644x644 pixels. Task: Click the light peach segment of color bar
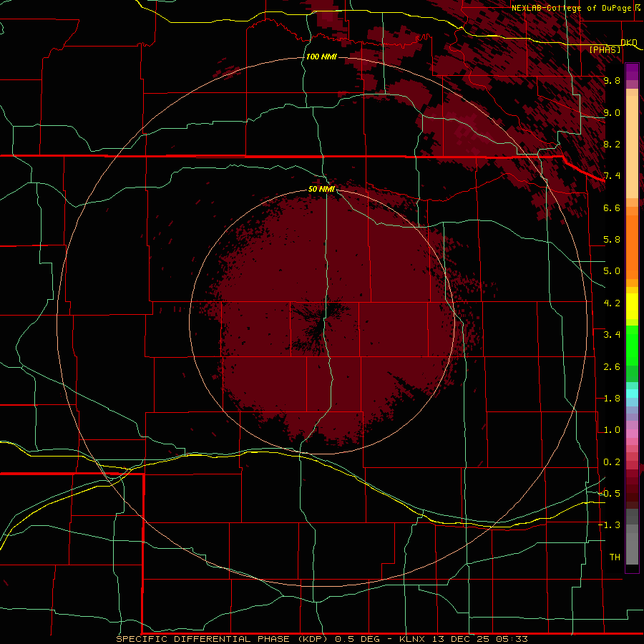coord(632,147)
